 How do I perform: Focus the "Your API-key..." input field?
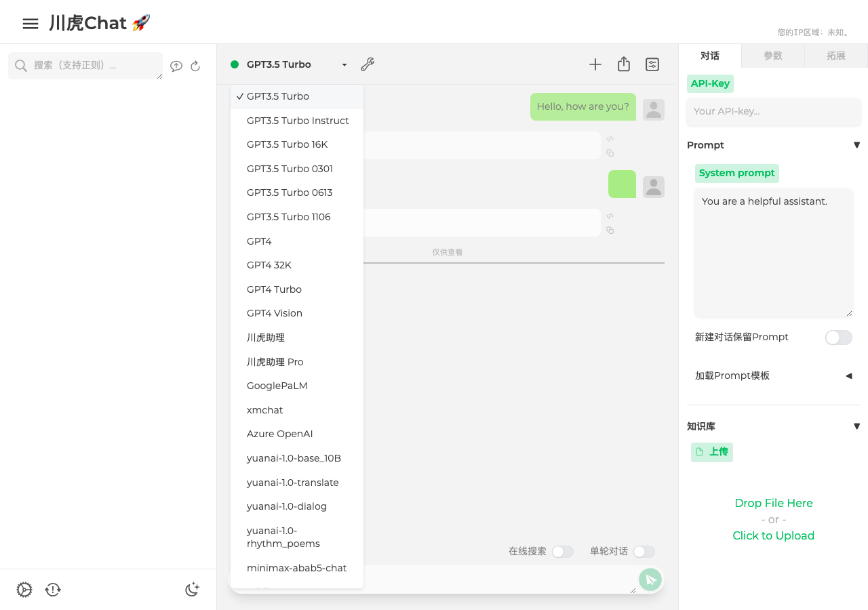(774, 111)
